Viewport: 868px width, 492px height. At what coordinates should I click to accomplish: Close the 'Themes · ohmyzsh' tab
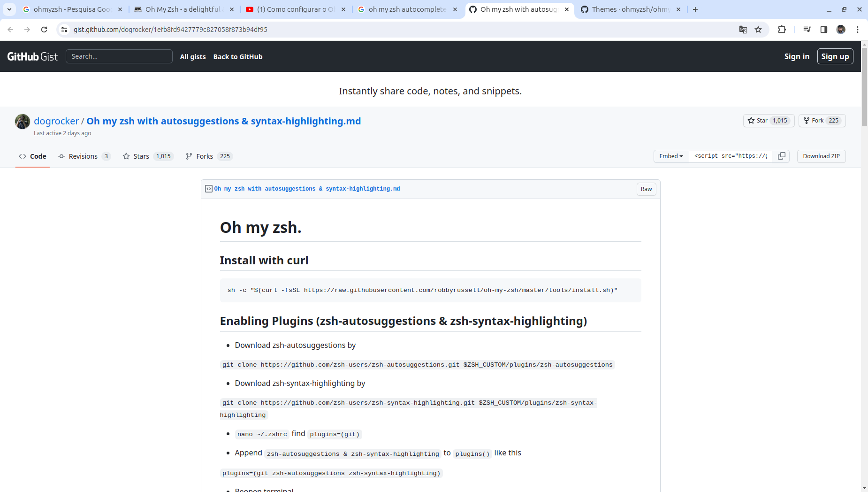coord(678,9)
